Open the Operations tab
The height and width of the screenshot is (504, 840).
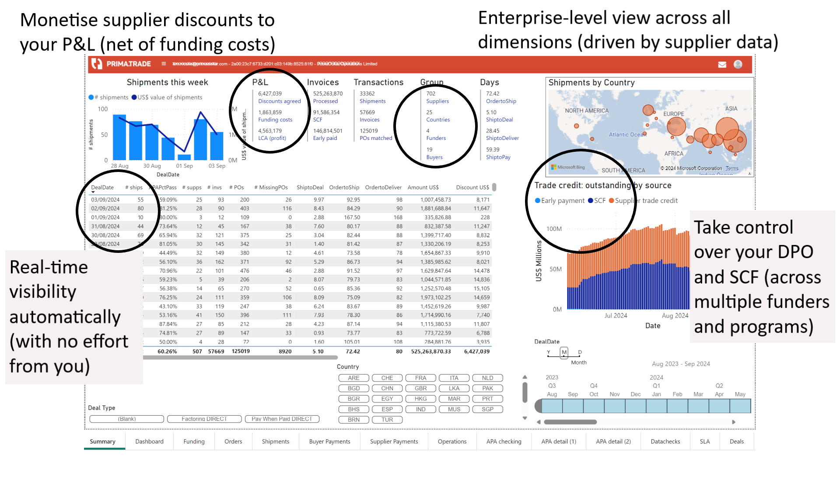pos(452,441)
